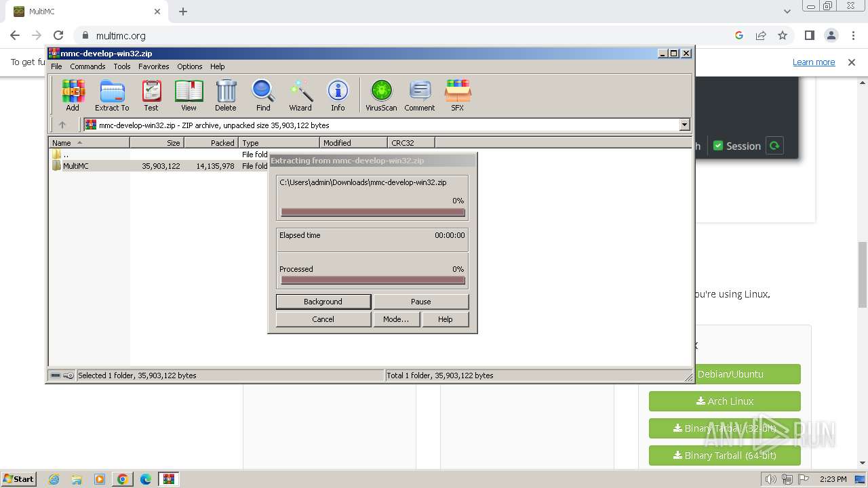Dismiss the Chrome info bar
The image size is (868, 488).
pos(852,62)
